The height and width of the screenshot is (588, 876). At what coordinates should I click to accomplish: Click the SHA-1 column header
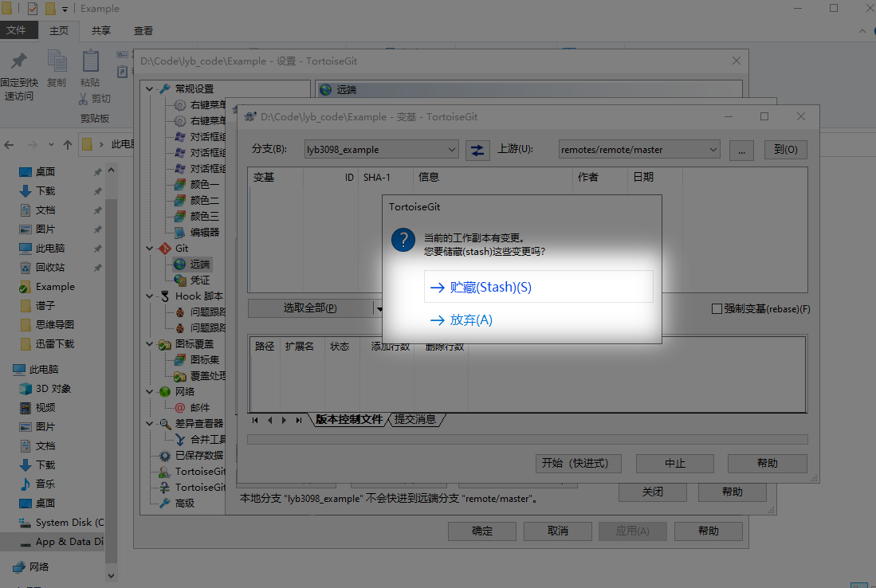tap(386, 178)
